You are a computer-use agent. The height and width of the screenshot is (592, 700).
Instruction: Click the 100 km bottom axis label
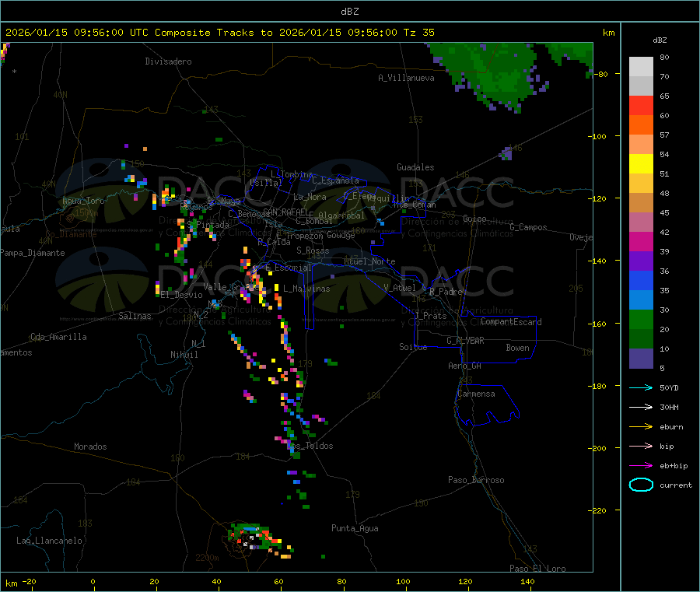403,581
